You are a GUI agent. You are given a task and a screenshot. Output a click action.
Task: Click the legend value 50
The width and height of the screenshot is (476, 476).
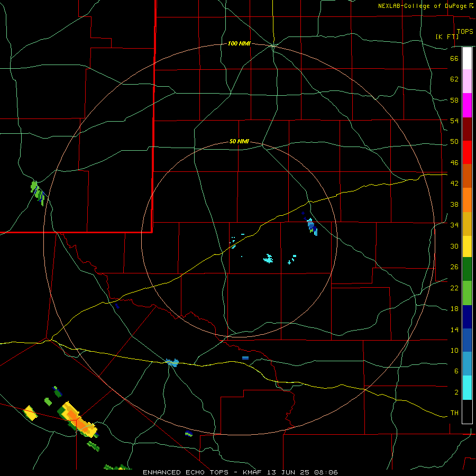454,142
